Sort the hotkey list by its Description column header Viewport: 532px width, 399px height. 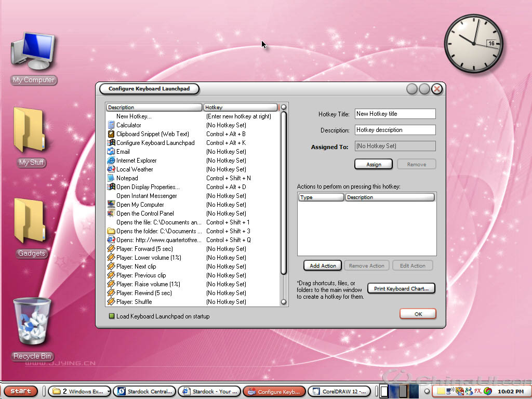click(x=154, y=107)
